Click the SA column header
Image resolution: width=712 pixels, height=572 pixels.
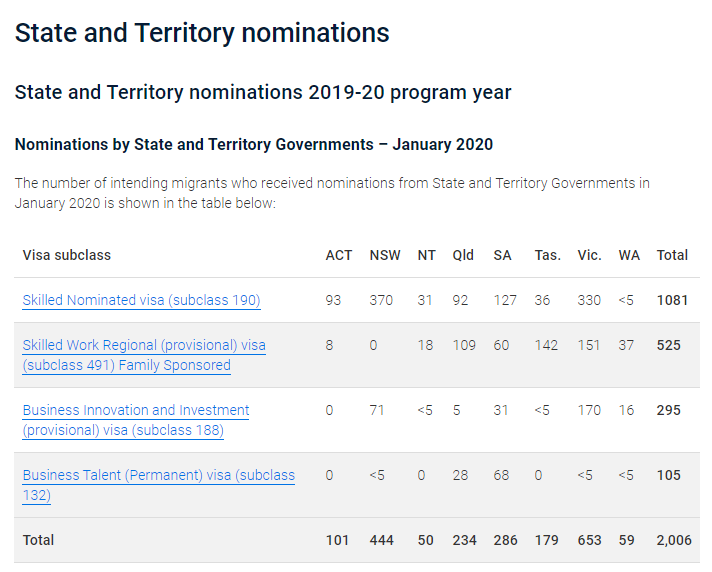pos(502,255)
